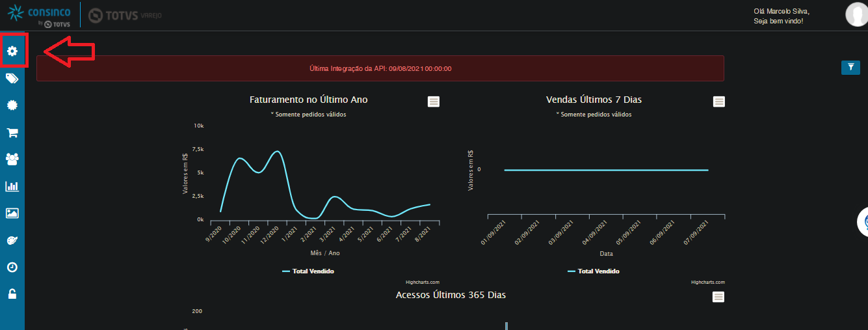Click the 01/09/2021 date axis label
Viewport: 868px width, 330px height.
493,233
